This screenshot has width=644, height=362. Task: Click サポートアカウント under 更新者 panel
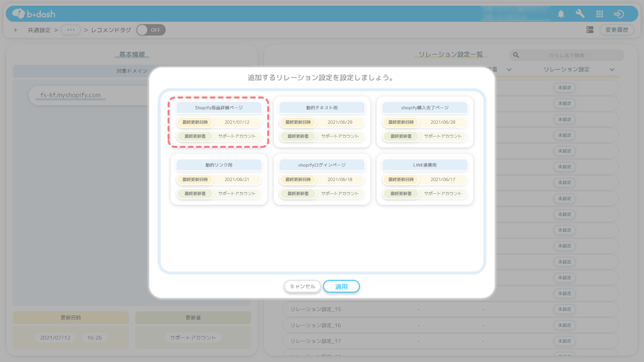193,338
